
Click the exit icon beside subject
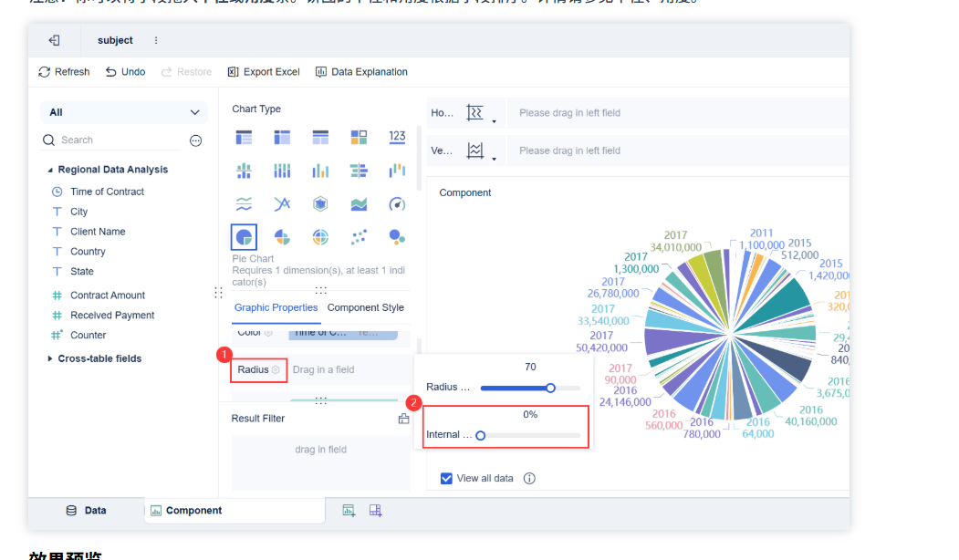click(x=54, y=40)
